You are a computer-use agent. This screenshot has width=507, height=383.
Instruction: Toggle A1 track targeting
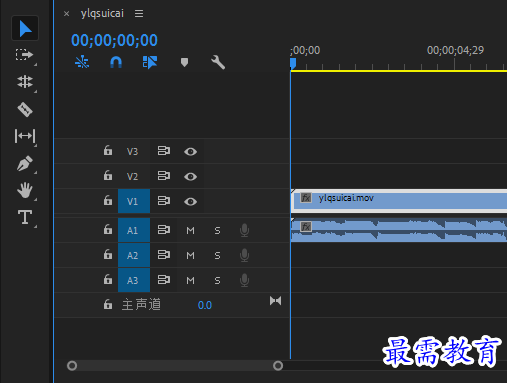(134, 230)
